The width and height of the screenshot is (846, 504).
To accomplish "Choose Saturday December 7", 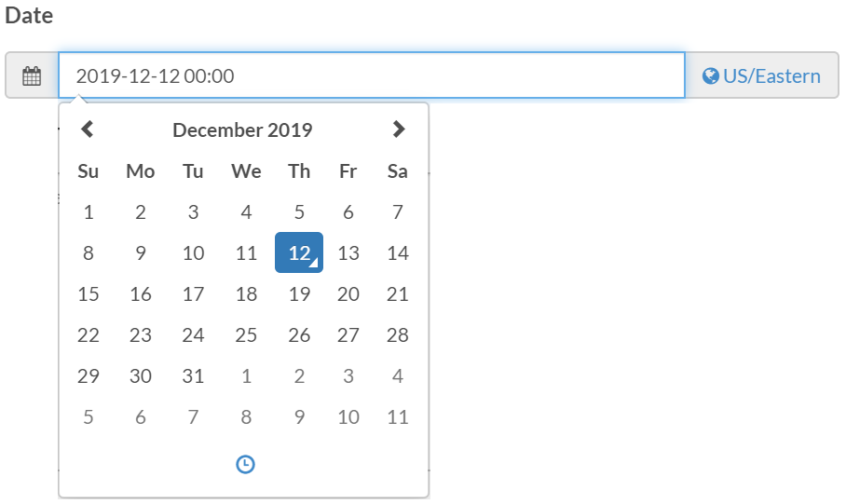I will [398, 212].
